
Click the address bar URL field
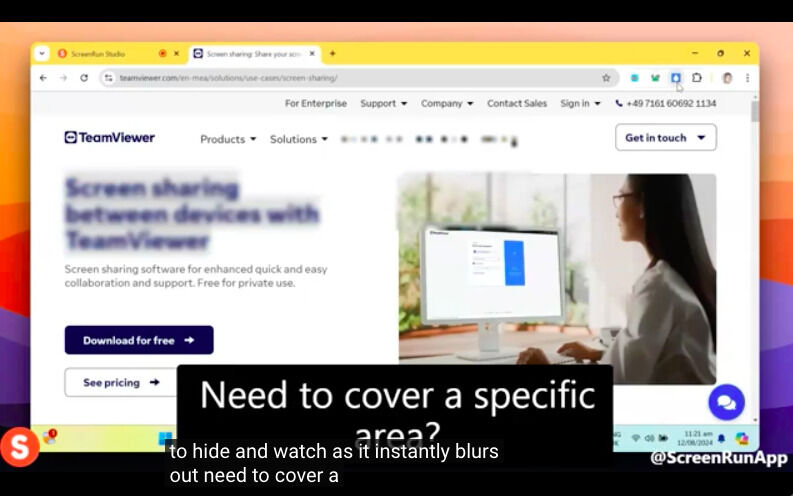[350, 78]
